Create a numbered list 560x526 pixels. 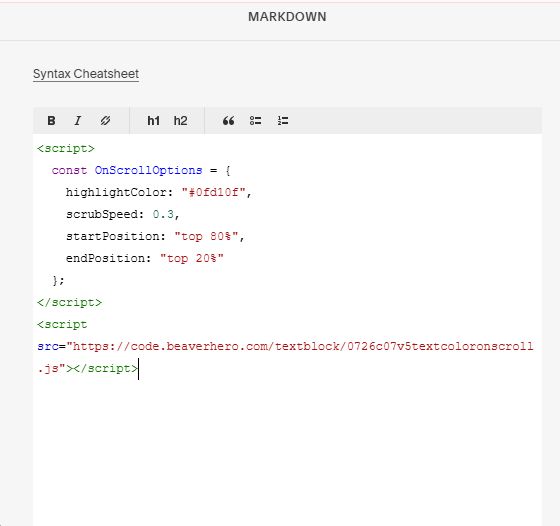[x=283, y=121]
